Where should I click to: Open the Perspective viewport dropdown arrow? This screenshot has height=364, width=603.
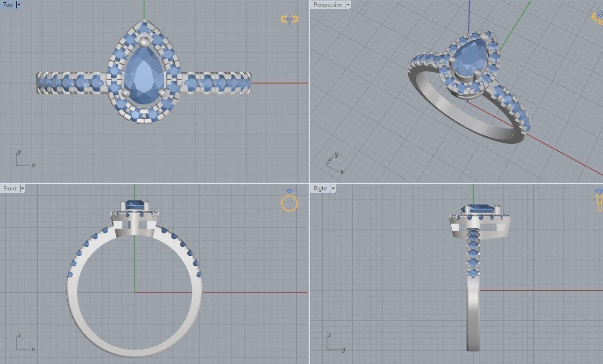[348, 5]
